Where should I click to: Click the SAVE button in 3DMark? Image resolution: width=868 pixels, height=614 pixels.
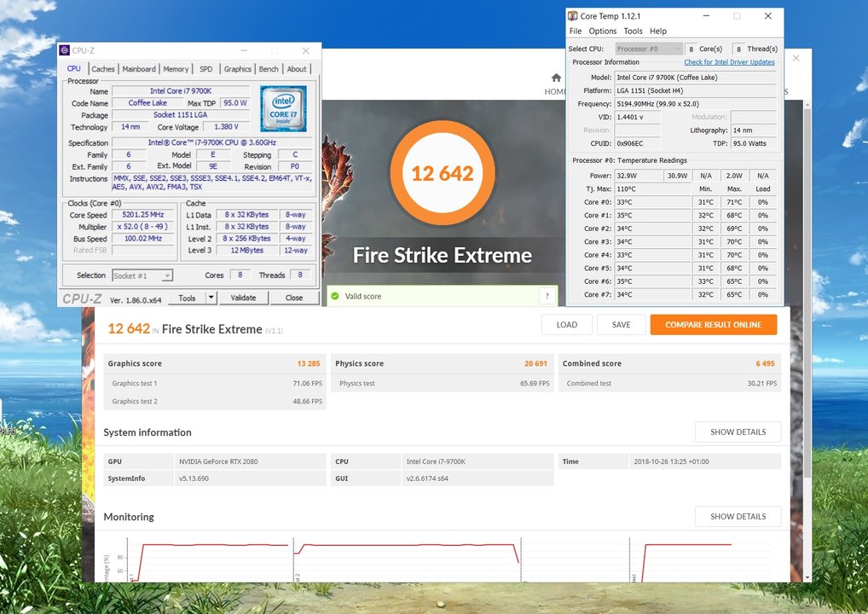pyautogui.click(x=621, y=325)
